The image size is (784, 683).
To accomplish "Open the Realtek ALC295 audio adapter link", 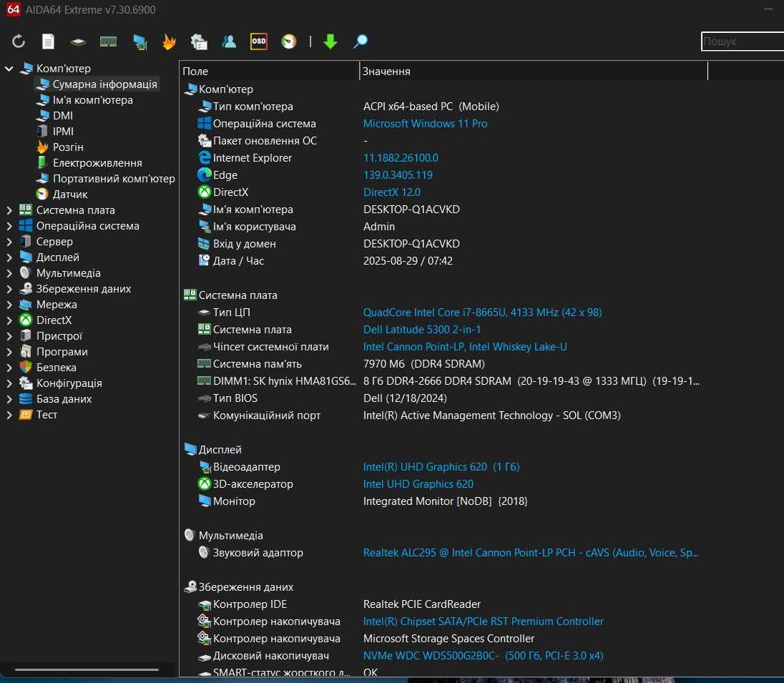I will click(531, 553).
